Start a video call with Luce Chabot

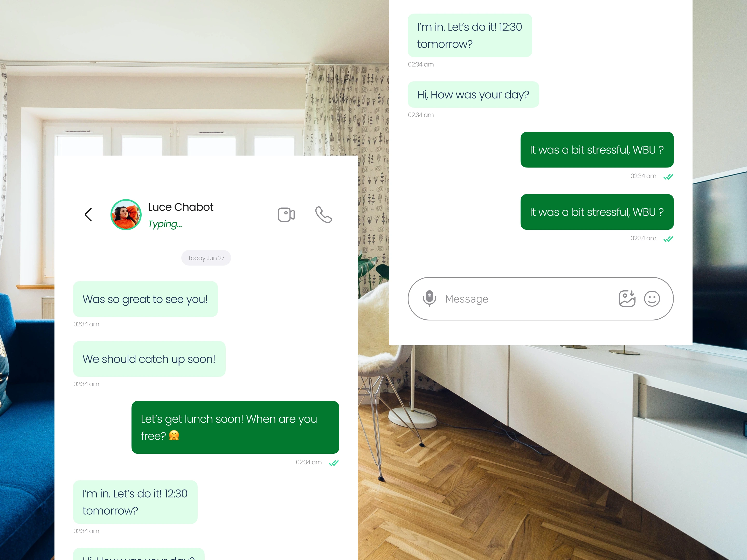point(286,215)
